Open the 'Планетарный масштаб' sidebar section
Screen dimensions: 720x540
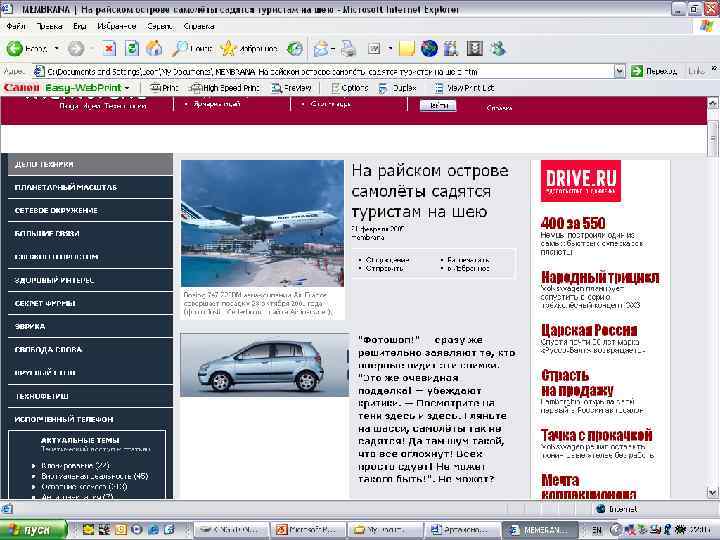(x=65, y=187)
